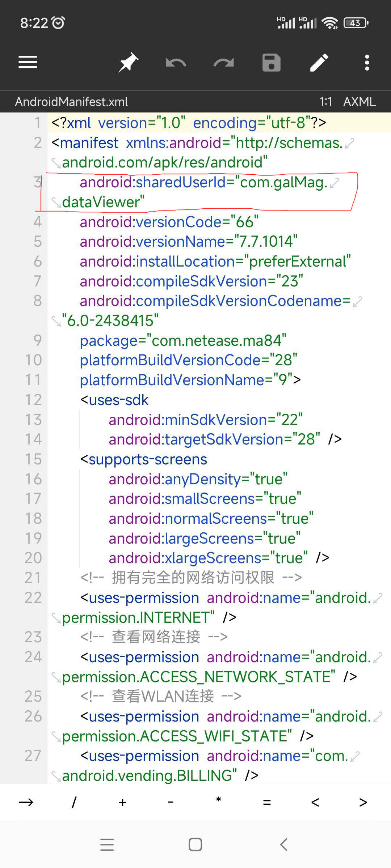This screenshot has width=391, height=868.
Task: Tap the asterisk symbol shortcut key
Action: 219,800
